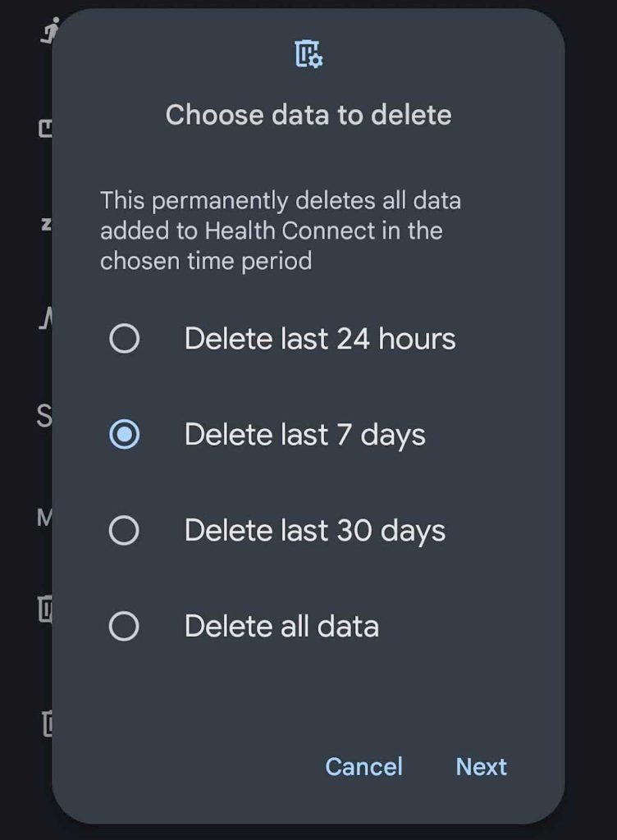Select the 'Delete last 24 hours' radio button
Viewport: 617px width, 840px height.
pyautogui.click(x=124, y=338)
